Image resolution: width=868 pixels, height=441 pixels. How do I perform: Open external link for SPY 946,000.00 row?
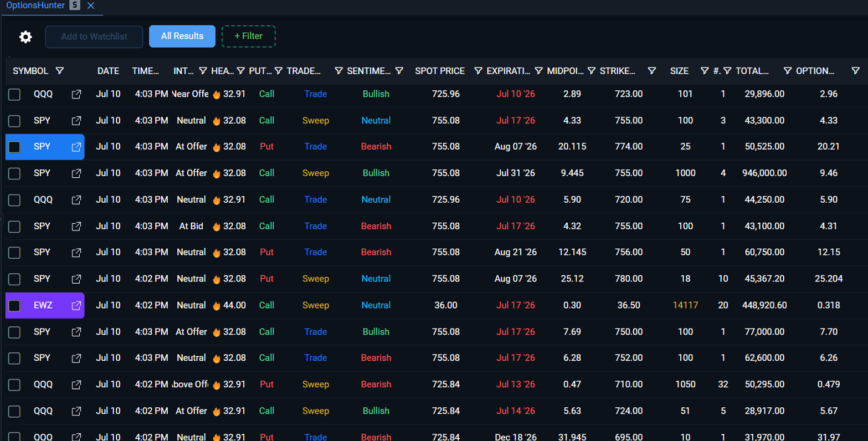coord(76,173)
